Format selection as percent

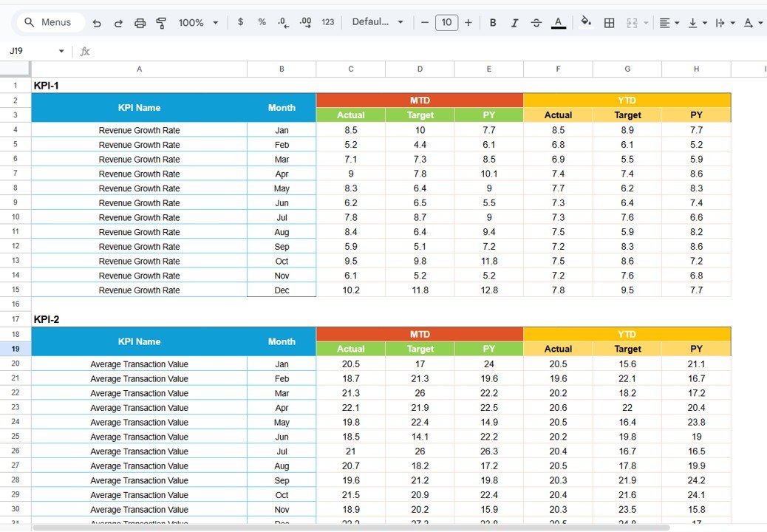pyautogui.click(x=262, y=23)
